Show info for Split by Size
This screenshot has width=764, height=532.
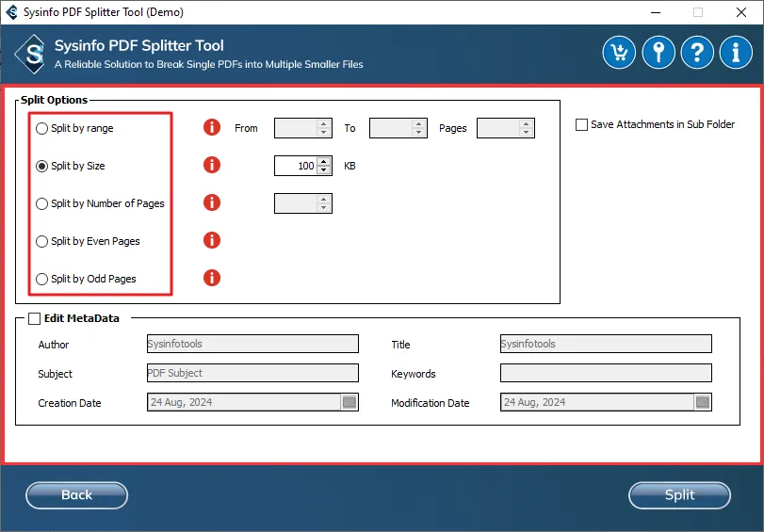tap(211, 165)
